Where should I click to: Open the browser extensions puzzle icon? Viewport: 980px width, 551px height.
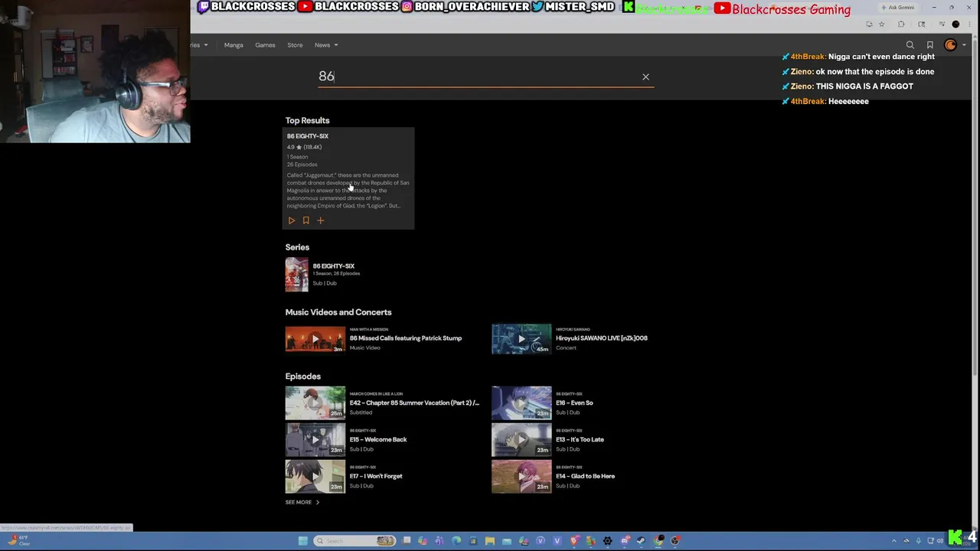pos(901,24)
